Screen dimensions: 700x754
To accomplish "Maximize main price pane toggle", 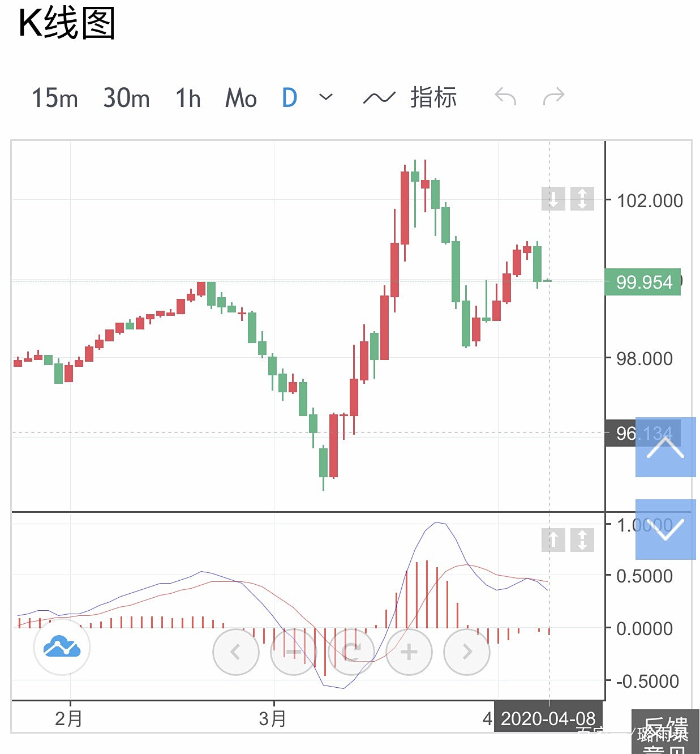I will [x=582, y=199].
